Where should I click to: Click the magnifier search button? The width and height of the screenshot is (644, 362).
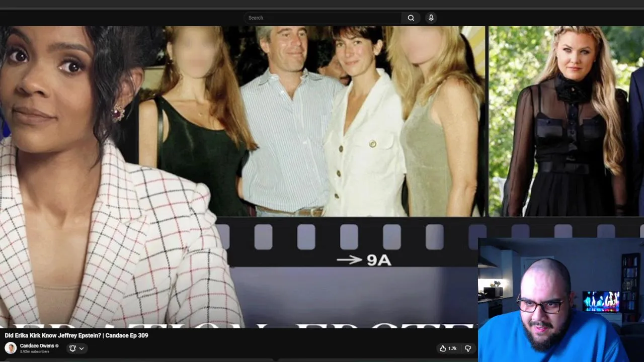click(x=411, y=18)
